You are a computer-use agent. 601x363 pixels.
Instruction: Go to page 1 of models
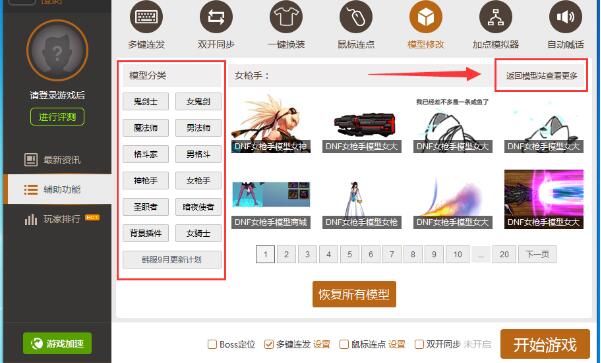265,254
